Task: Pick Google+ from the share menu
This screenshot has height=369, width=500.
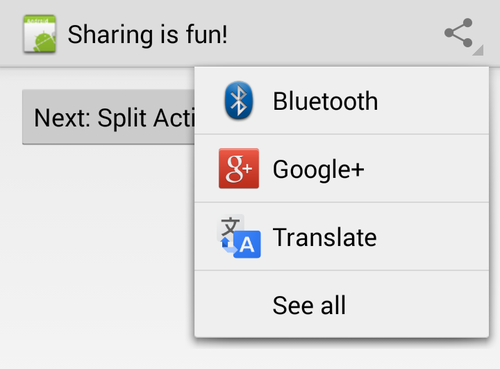Action: [342, 169]
